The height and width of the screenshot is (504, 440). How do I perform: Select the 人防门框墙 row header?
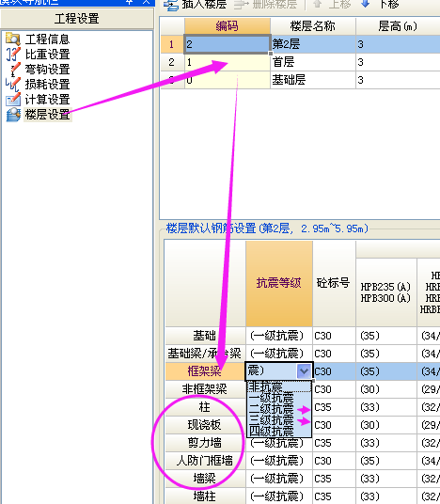[205, 461]
